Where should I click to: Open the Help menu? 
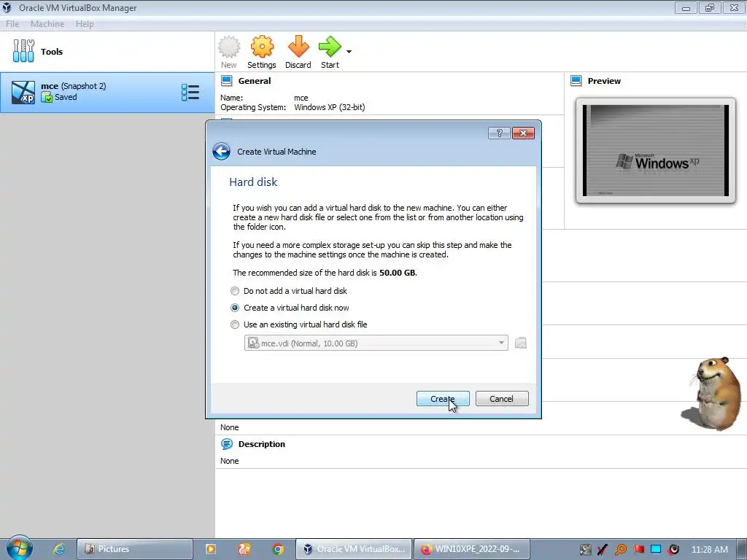click(85, 24)
